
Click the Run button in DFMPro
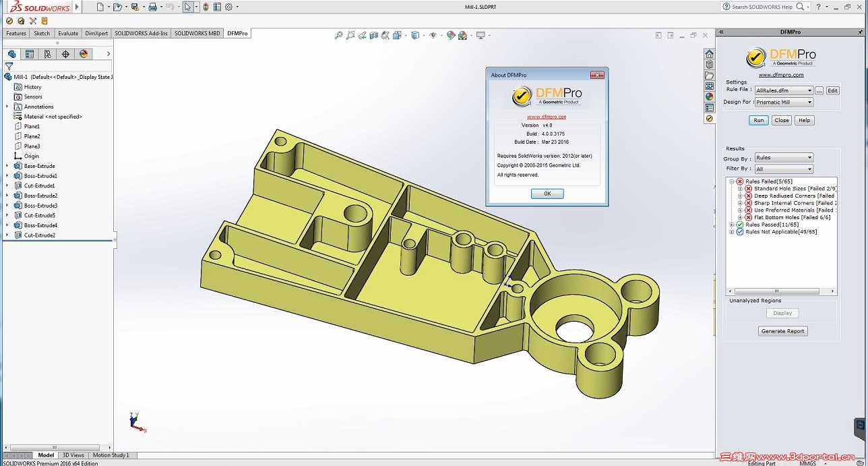point(759,120)
